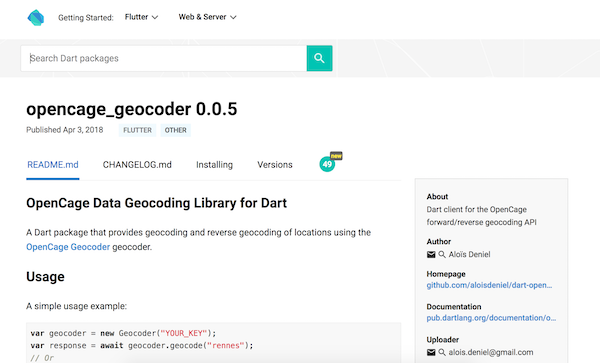Click the envelope icon beside alois.deniel@gmail.com

[x=431, y=352]
